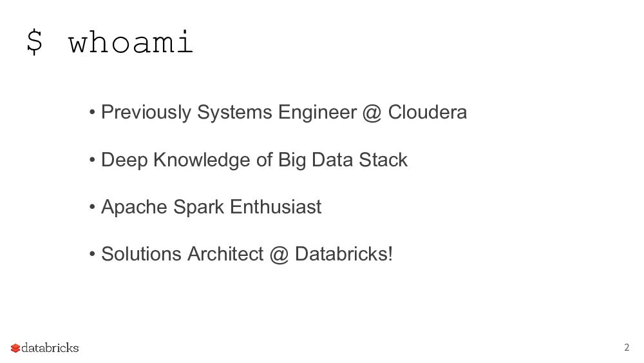
Task: Click the words Solutions Architect
Action: tap(182, 254)
